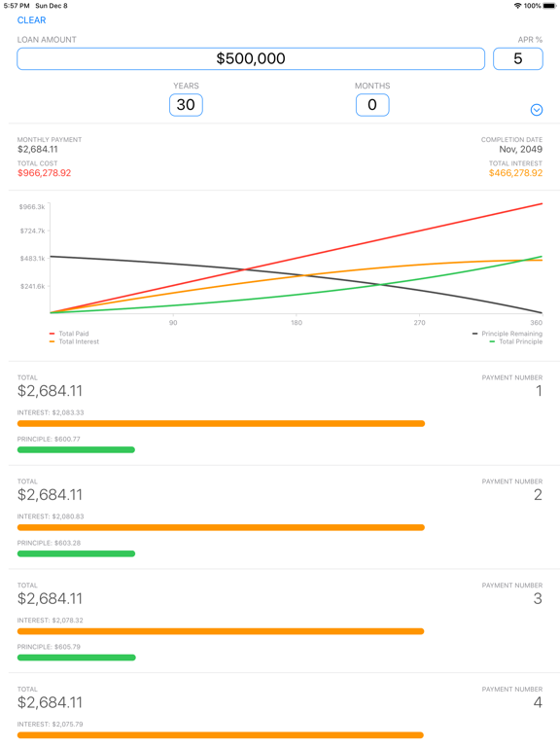Select the Wi-Fi status icon
The width and height of the screenshot is (560, 747).
517,6
